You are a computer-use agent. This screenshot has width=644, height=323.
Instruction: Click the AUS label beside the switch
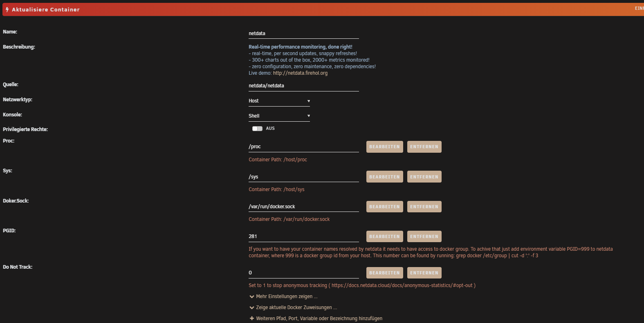point(270,129)
